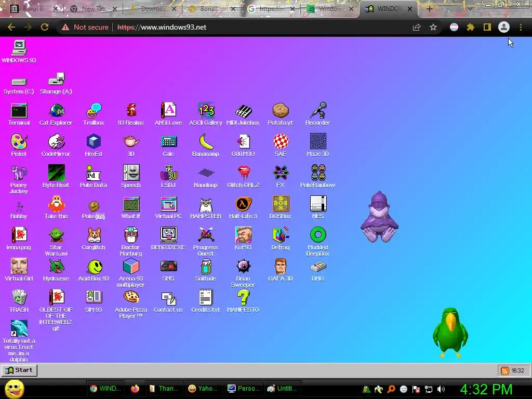The width and height of the screenshot is (532, 399).
Task: Open the MANIFESTO question mark icon
Action: click(243, 301)
